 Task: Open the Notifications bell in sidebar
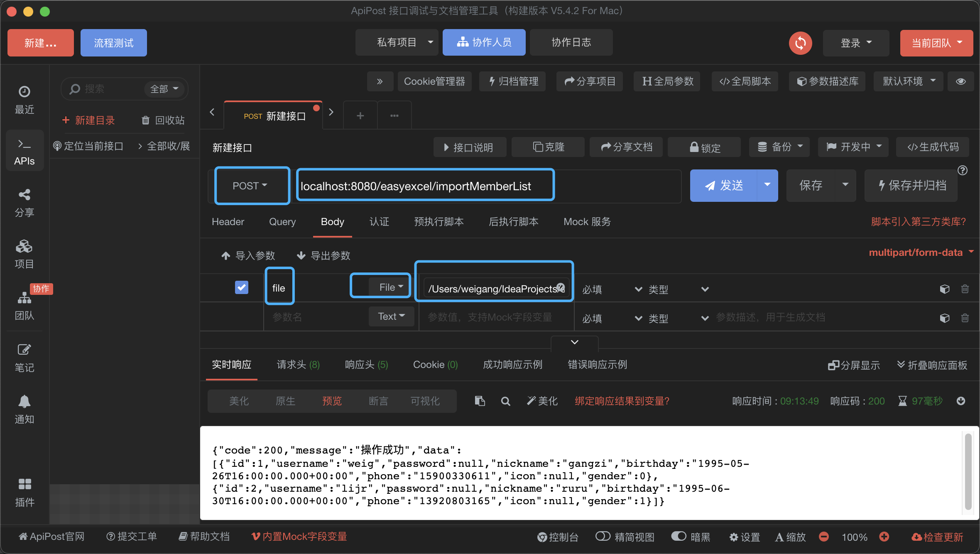(x=24, y=402)
